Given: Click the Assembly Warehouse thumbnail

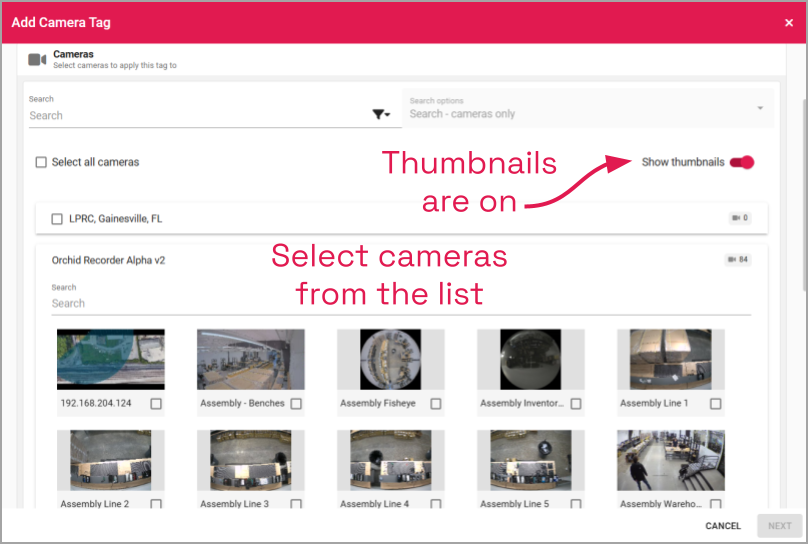Looking at the screenshot, I should pyautogui.click(x=671, y=461).
